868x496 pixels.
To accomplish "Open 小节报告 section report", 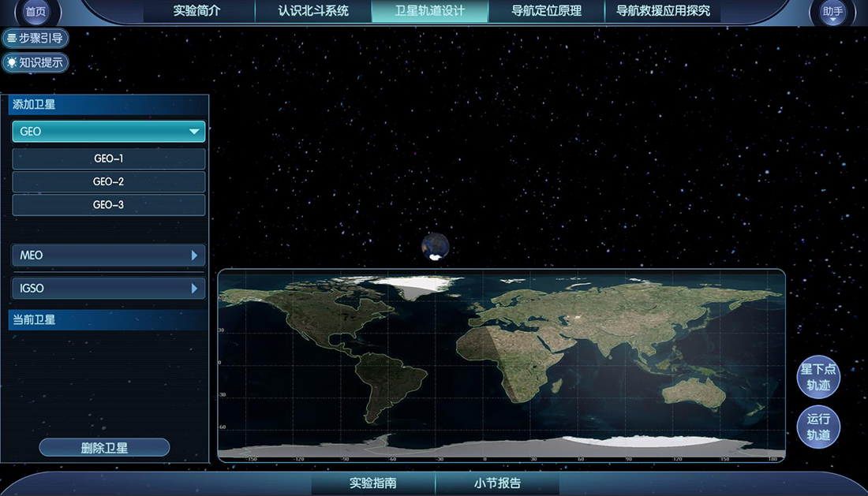I will click(x=497, y=483).
